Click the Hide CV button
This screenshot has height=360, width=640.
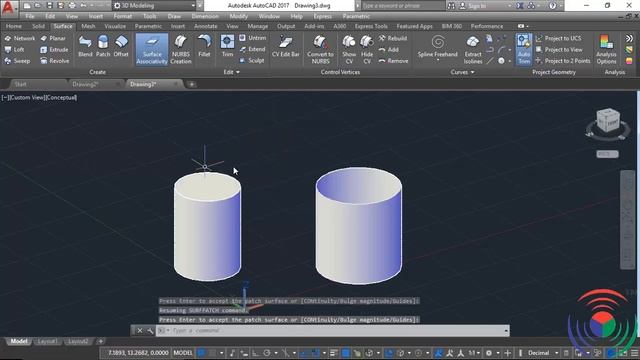click(367, 49)
